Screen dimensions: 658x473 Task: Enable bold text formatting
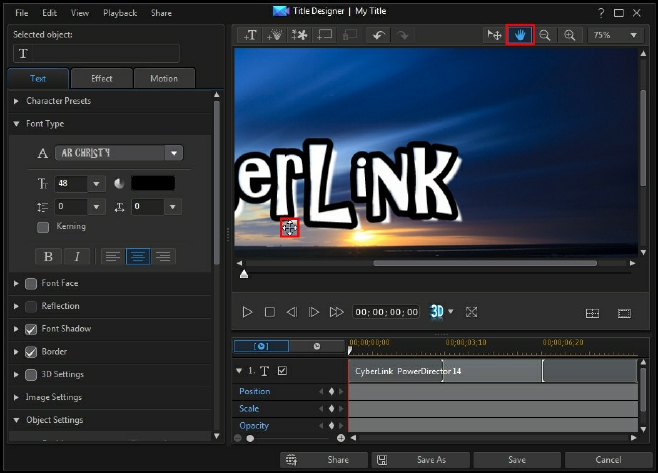pyautogui.click(x=48, y=256)
